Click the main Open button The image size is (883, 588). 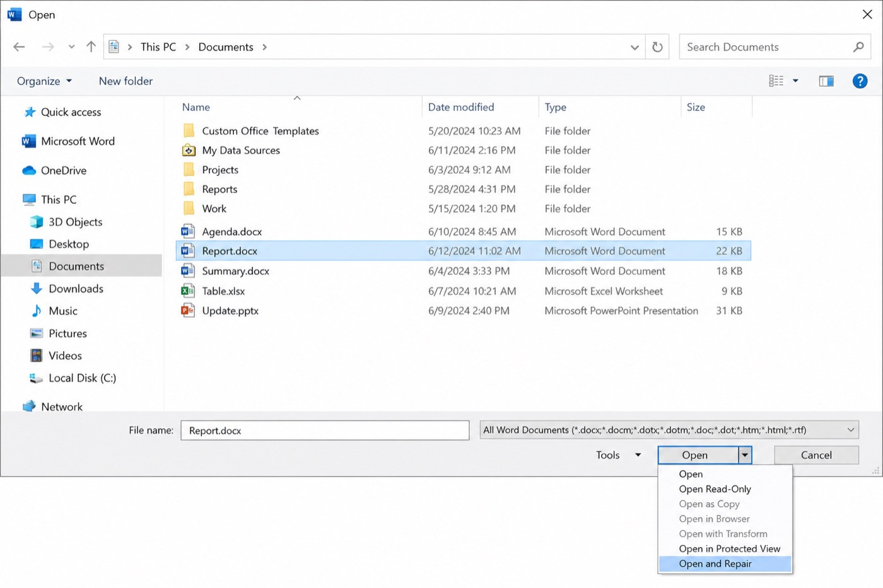[x=698, y=455]
